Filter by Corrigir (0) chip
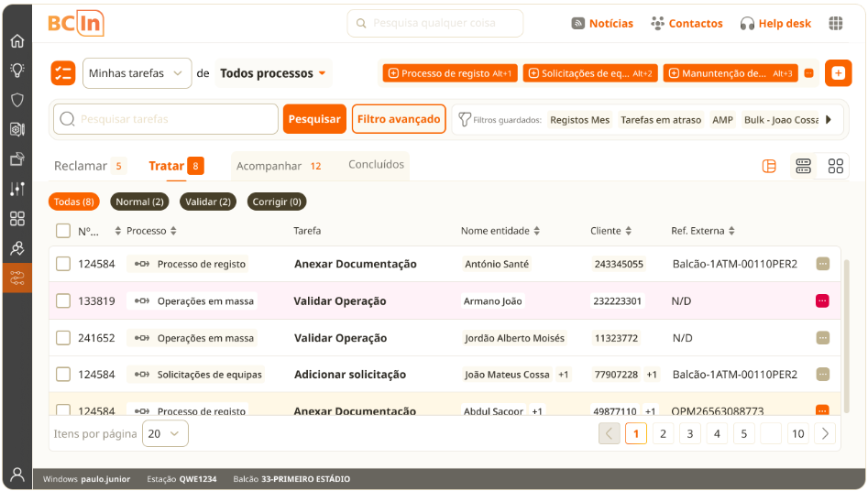Screen dimensions: 868x491 [x=277, y=202]
